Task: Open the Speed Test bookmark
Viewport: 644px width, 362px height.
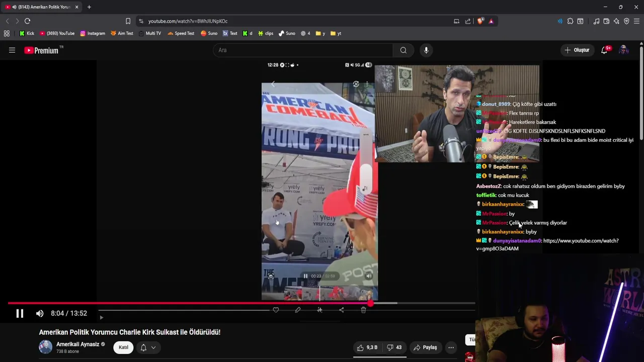Action: (x=181, y=33)
